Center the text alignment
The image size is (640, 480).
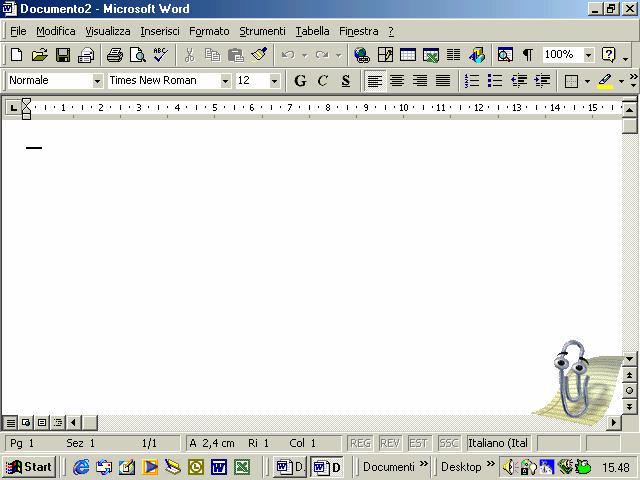(397, 81)
